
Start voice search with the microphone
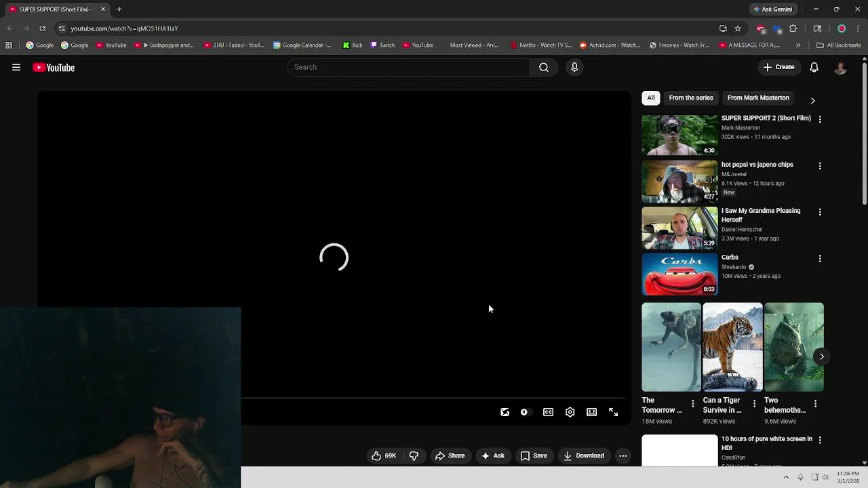574,67
